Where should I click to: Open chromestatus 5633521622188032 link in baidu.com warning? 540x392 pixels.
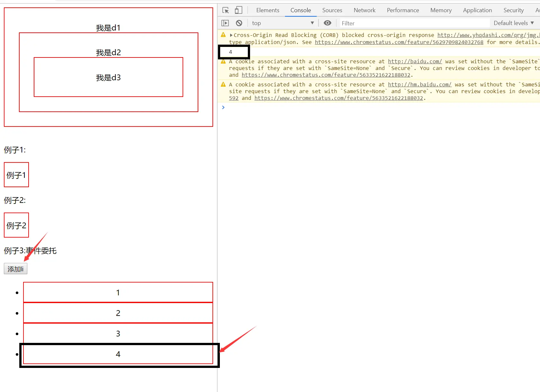pyautogui.click(x=326, y=75)
